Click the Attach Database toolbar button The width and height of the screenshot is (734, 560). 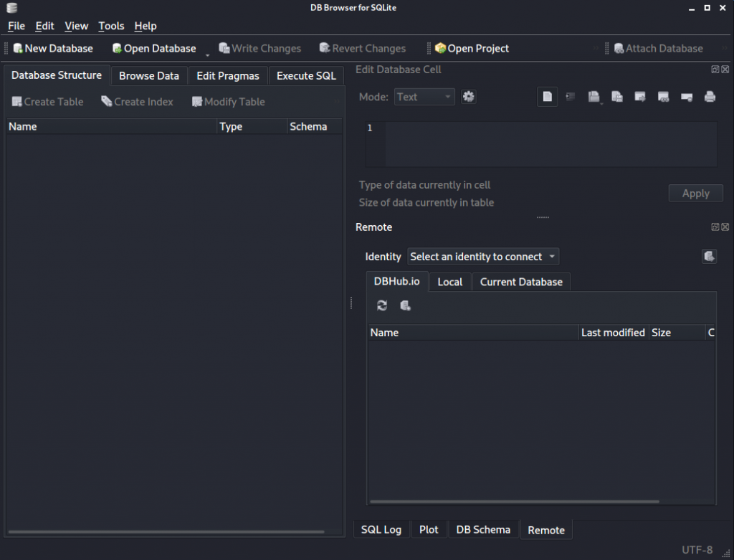tap(658, 48)
